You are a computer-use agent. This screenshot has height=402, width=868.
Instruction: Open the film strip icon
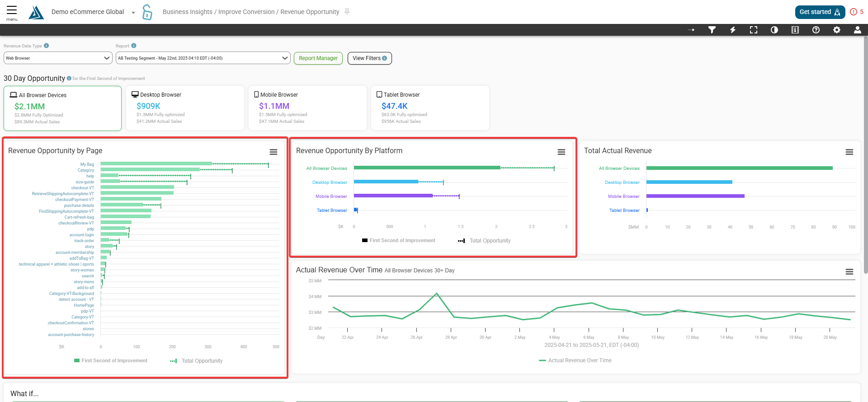click(x=795, y=30)
